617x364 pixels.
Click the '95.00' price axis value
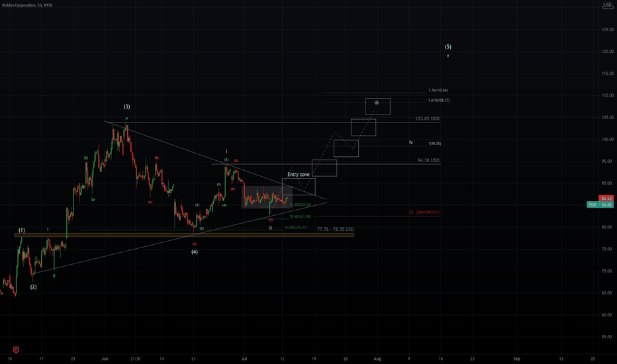click(607, 161)
